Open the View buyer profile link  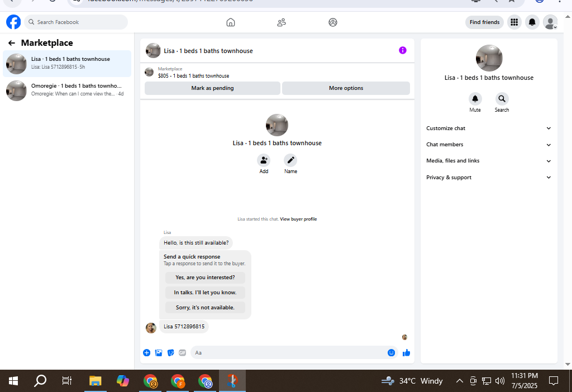point(298,219)
